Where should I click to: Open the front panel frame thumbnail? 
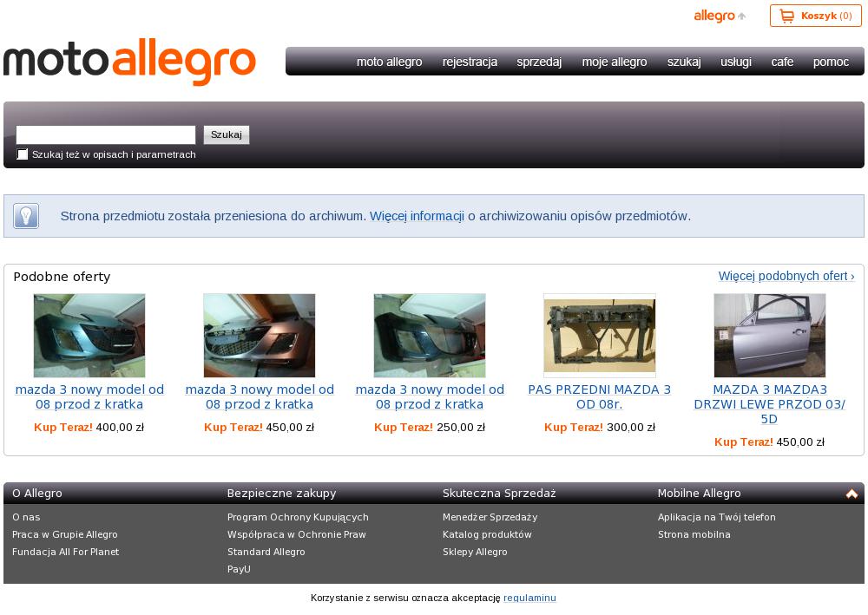pos(600,336)
